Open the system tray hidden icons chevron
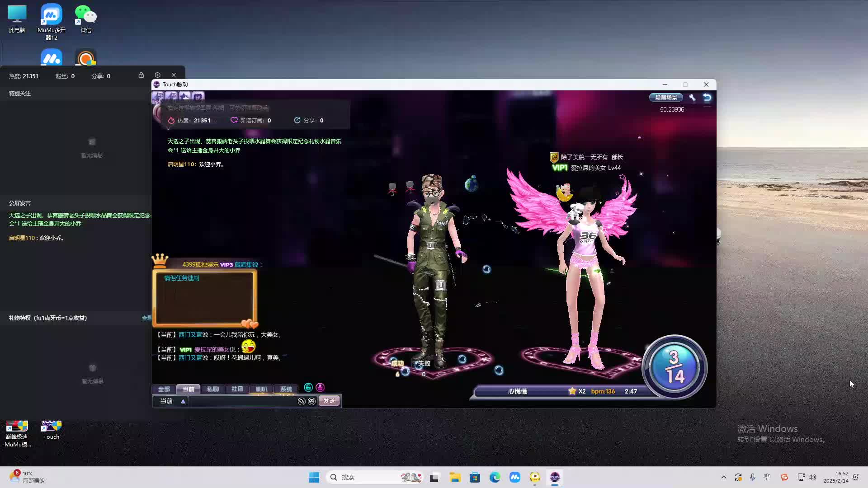Viewport: 868px width, 488px height. (x=723, y=477)
